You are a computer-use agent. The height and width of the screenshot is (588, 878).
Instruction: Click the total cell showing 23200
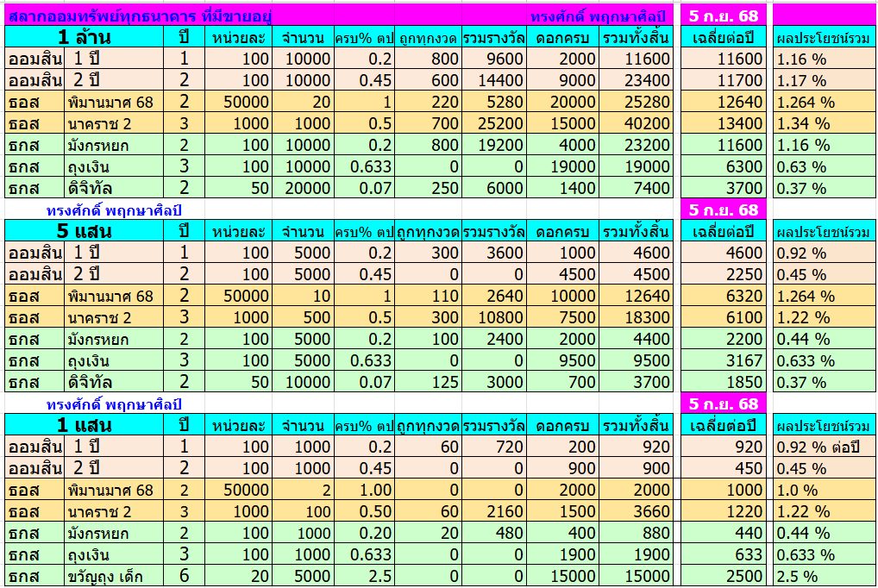pyautogui.click(x=636, y=145)
